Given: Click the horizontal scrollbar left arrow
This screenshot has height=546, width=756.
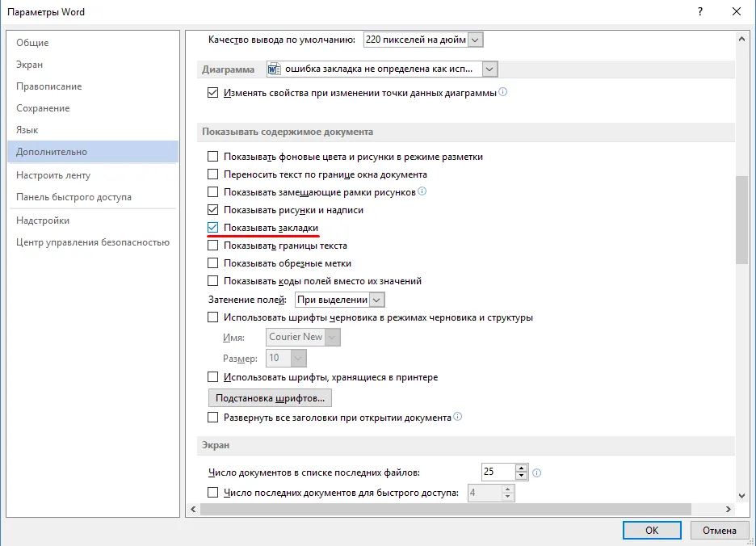Looking at the screenshot, I should (x=193, y=509).
